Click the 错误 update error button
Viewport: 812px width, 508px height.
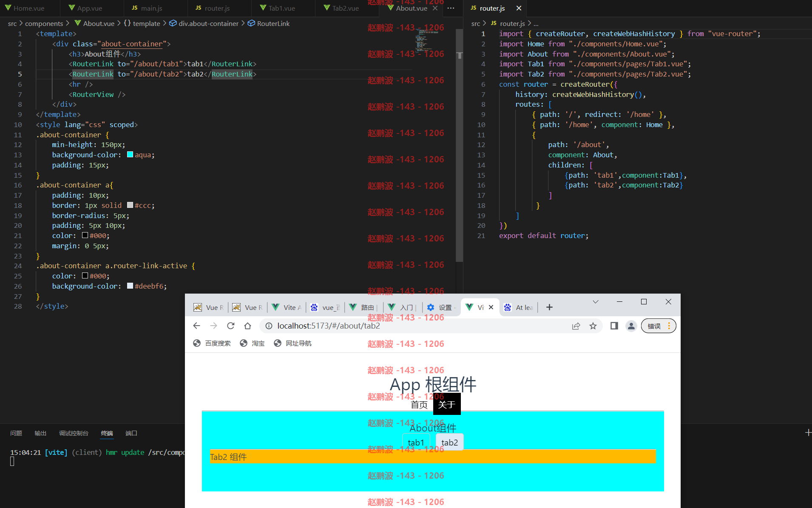[658, 326]
